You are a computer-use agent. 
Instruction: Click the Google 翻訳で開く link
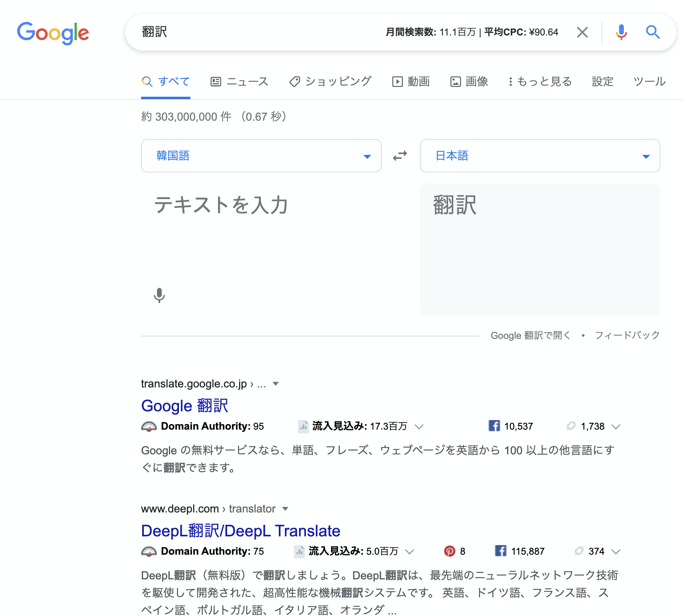click(x=531, y=335)
